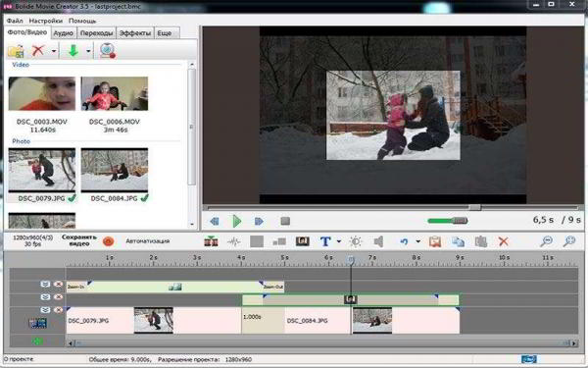Zoom out timeline with minus magnifier
This screenshot has height=368, width=588.
tap(547, 241)
